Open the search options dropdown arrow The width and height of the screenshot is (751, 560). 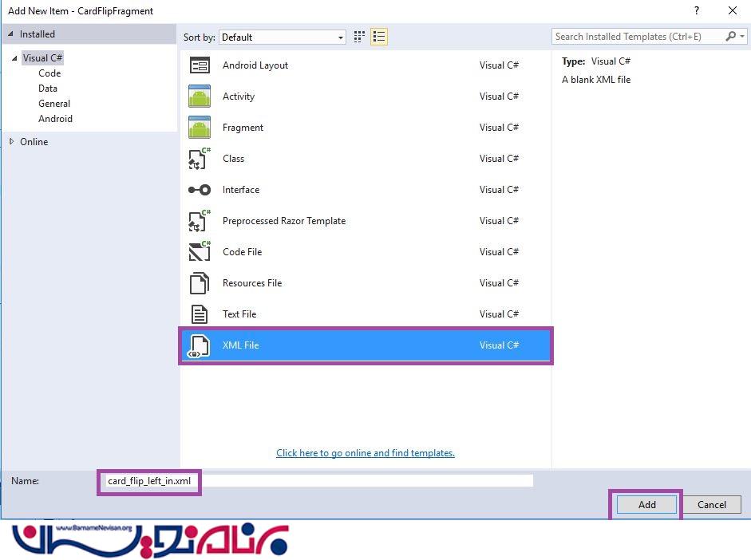point(742,37)
